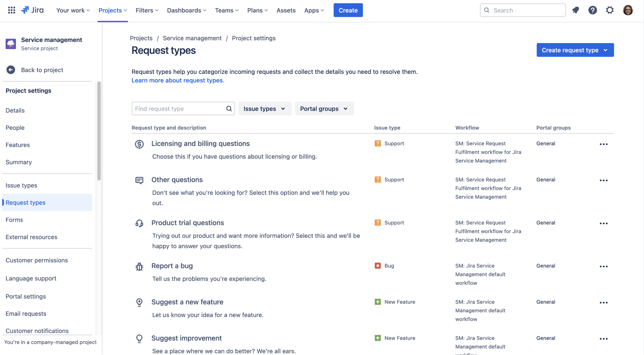The image size is (644, 355).
Task: Expand the Your work menu
Action: 73,10
